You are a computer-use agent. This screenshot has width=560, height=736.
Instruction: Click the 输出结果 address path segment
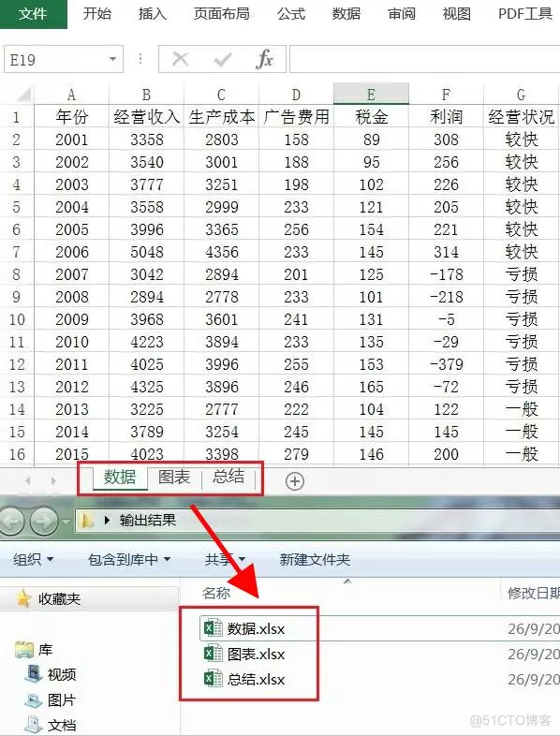[x=147, y=520]
